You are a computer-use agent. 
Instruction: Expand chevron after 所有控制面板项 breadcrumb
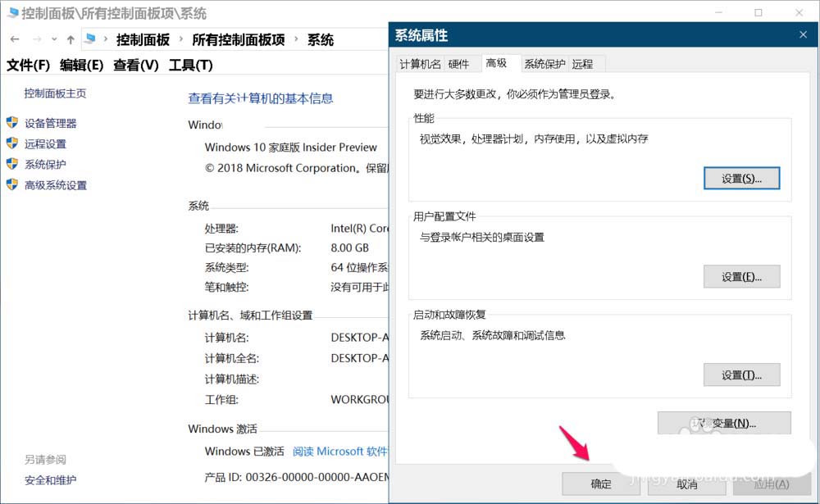296,40
